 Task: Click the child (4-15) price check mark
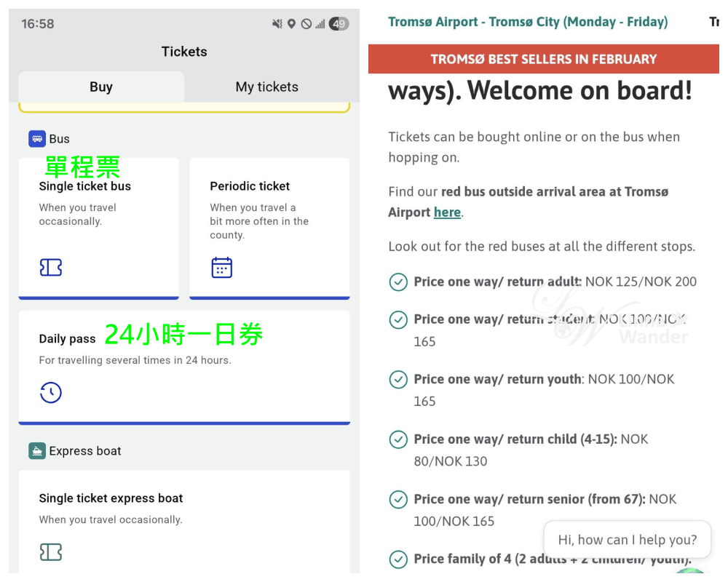pyautogui.click(x=398, y=439)
